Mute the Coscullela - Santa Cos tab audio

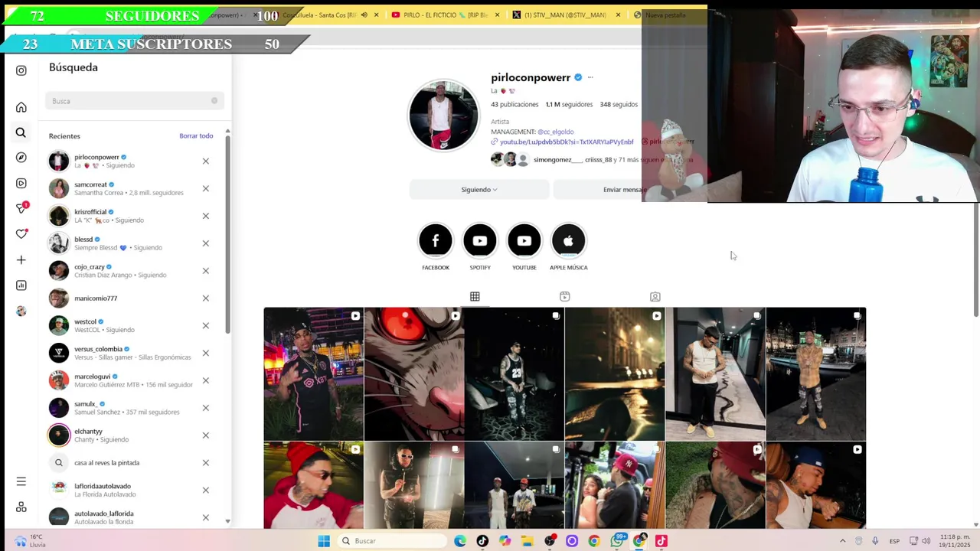click(364, 15)
